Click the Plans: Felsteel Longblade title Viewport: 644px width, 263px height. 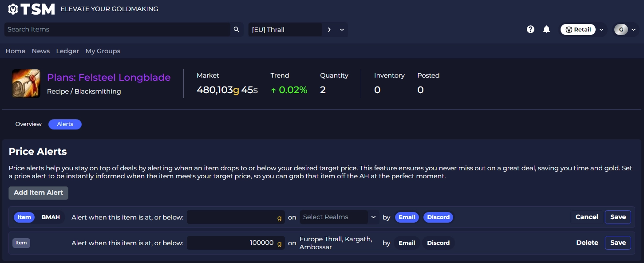click(109, 78)
